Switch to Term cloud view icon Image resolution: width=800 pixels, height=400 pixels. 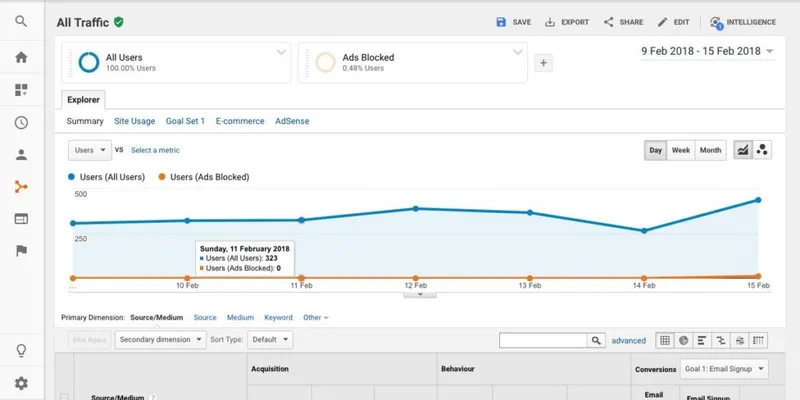point(740,340)
